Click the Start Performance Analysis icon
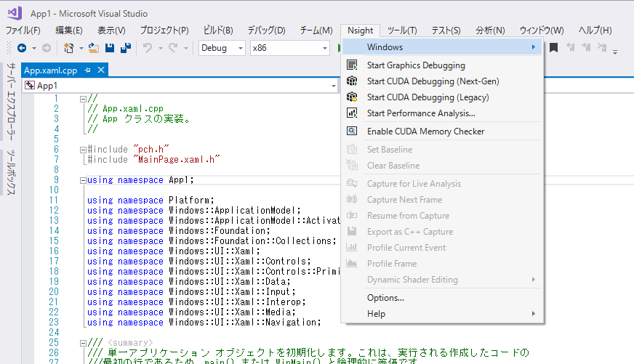 pyautogui.click(x=352, y=113)
